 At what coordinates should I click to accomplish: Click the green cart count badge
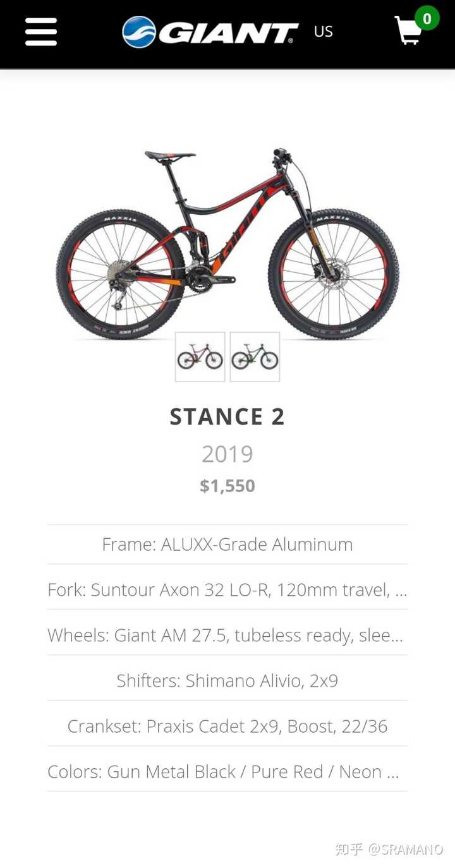click(427, 18)
